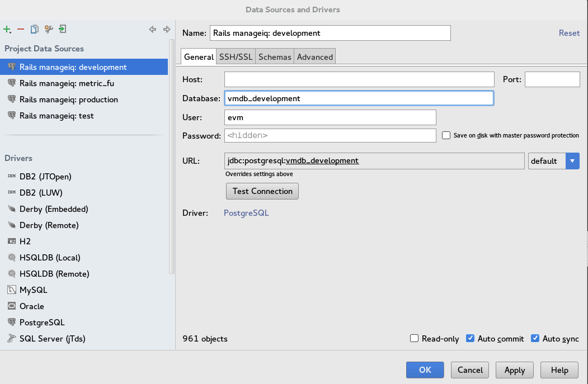
Task: Choose the Derby (Remote) driver
Action: coord(84,225)
